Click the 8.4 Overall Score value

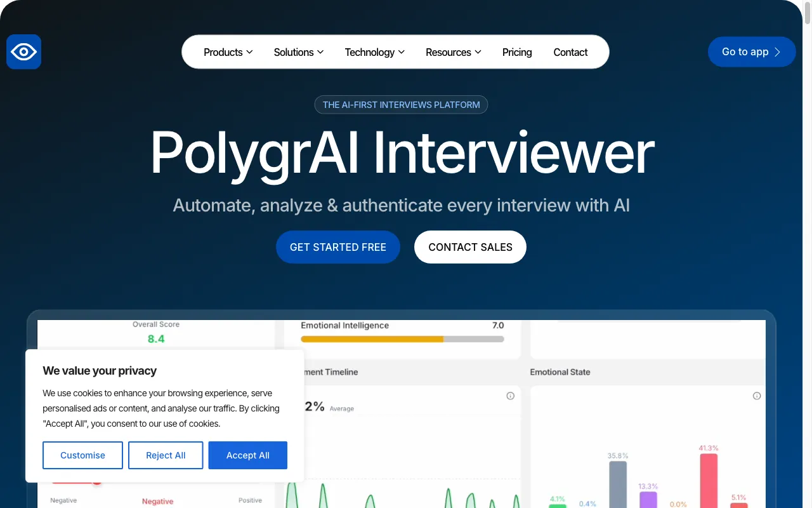coord(156,339)
